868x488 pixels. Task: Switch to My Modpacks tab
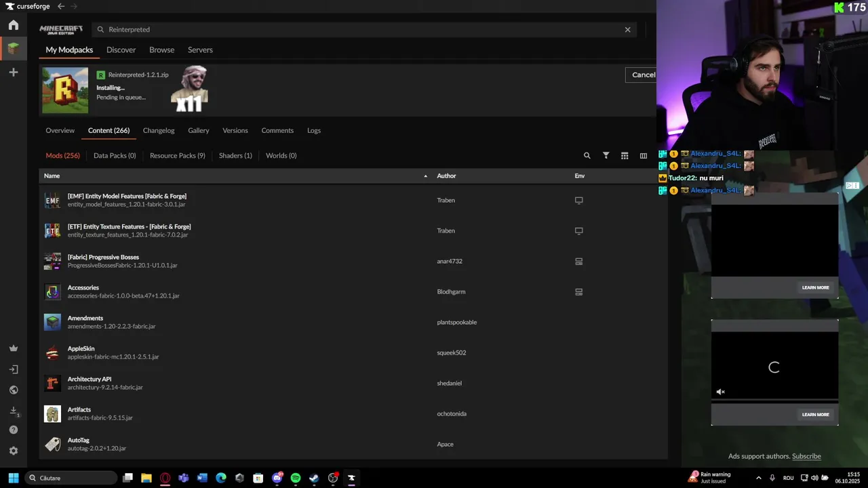click(x=69, y=50)
